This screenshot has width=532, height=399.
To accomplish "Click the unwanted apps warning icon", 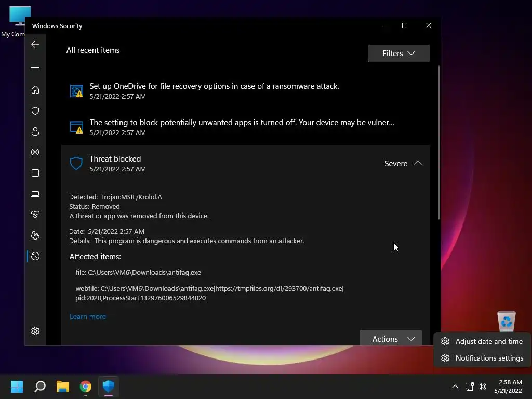I will [x=77, y=127].
